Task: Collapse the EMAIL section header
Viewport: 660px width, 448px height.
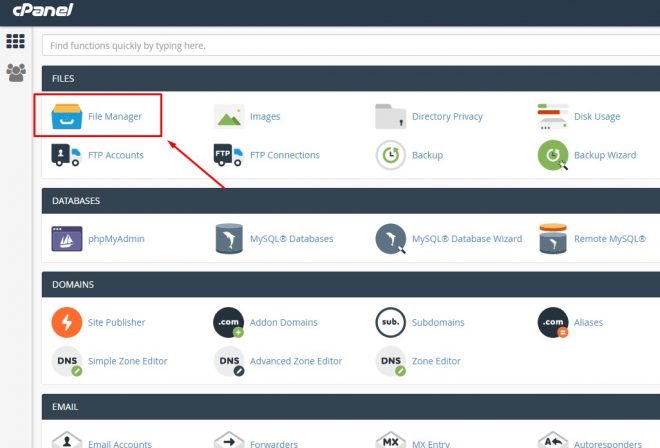Action: point(351,407)
